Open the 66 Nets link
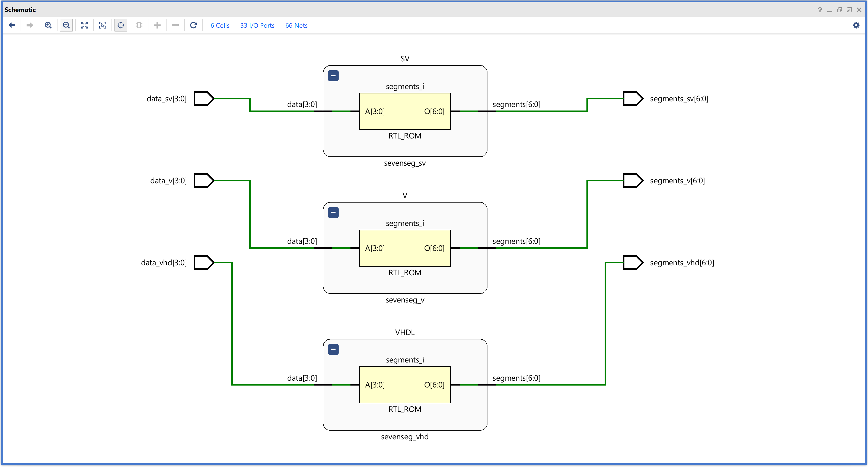The image size is (868, 467). (x=296, y=26)
